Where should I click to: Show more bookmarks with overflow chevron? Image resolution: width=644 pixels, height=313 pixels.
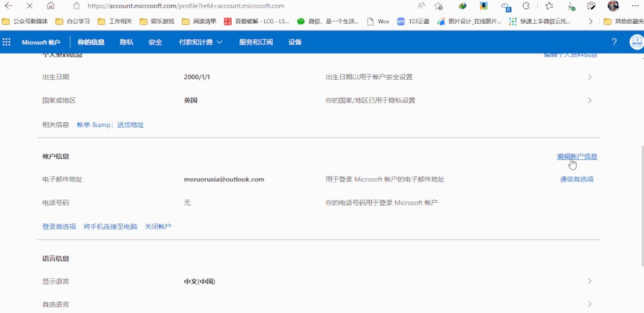tap(591, 21)
